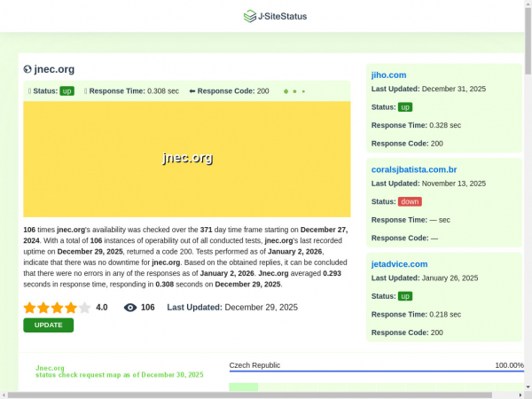Click the jnec.org yellow preview image
532x399 pixels.
(187, 159)
